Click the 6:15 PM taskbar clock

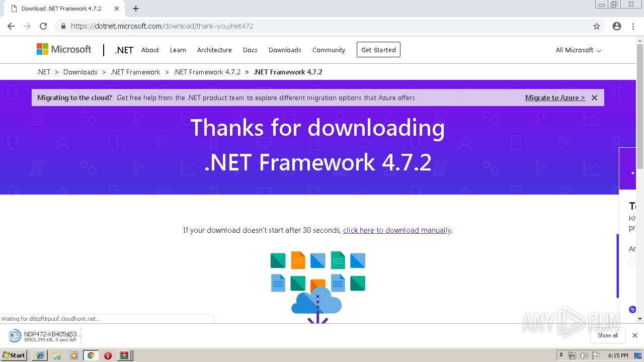[x=618, y=355]
